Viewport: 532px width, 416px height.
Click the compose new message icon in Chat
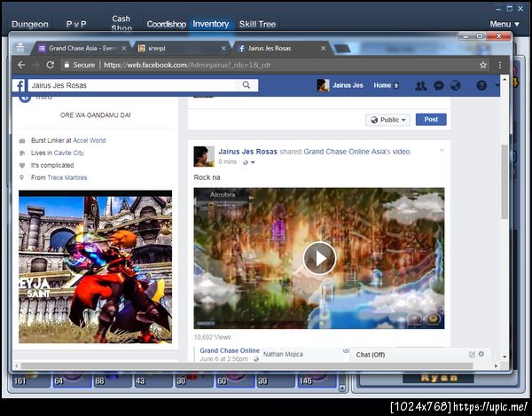click(472, 354)
